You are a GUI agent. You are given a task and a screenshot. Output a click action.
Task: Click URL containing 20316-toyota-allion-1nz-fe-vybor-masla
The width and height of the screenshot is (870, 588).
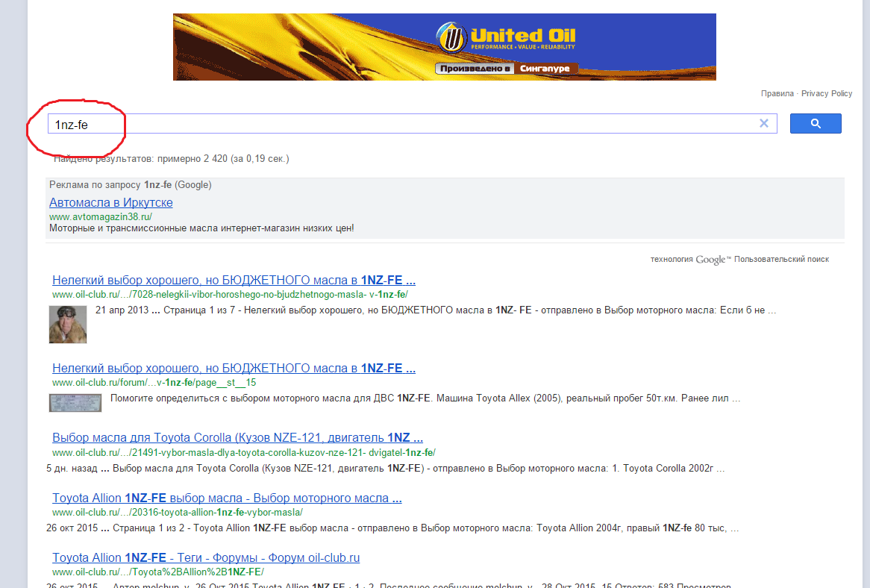pyautogui.click(x=178, y=513)
